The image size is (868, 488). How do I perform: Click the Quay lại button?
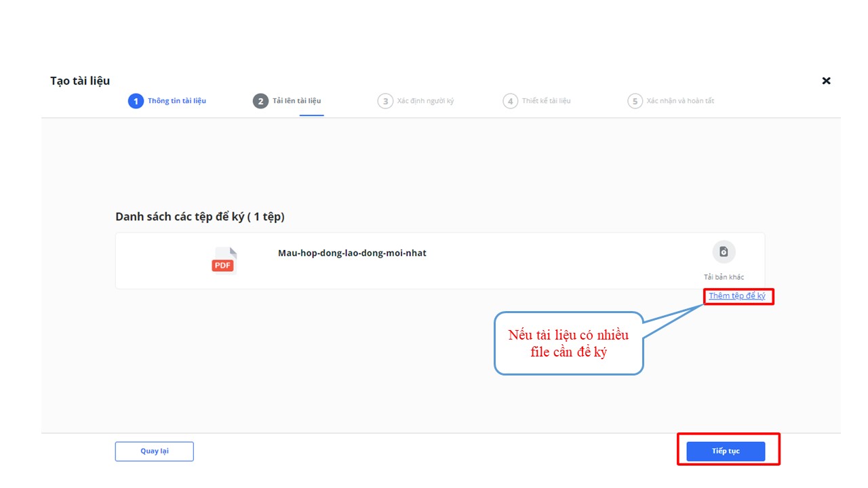click(155, 451)
